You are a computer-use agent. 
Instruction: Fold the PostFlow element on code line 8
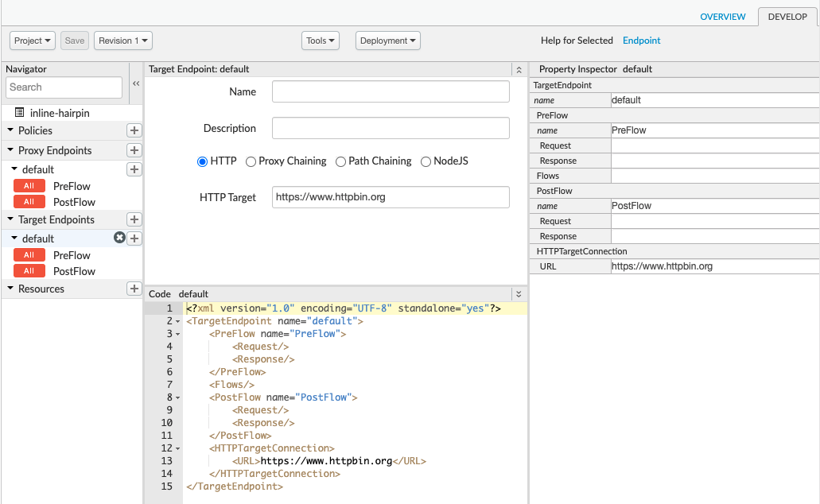click(178, 397)
